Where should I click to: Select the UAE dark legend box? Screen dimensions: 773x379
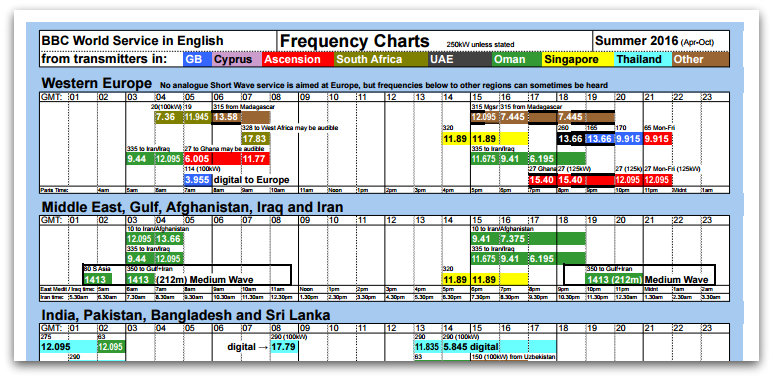[x=459, y=60]
